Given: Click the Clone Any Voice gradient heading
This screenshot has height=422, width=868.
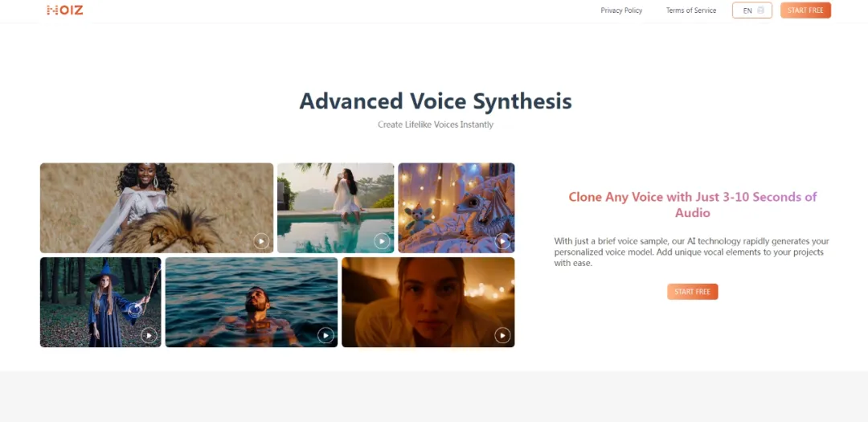Looking at the screenshot, I should point(693,204).
